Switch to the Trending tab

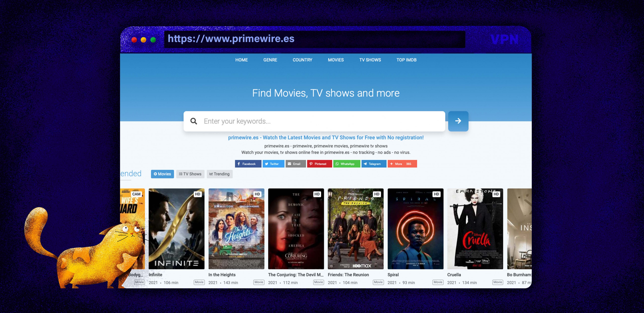pyautogui.click(x=219, y=174)
